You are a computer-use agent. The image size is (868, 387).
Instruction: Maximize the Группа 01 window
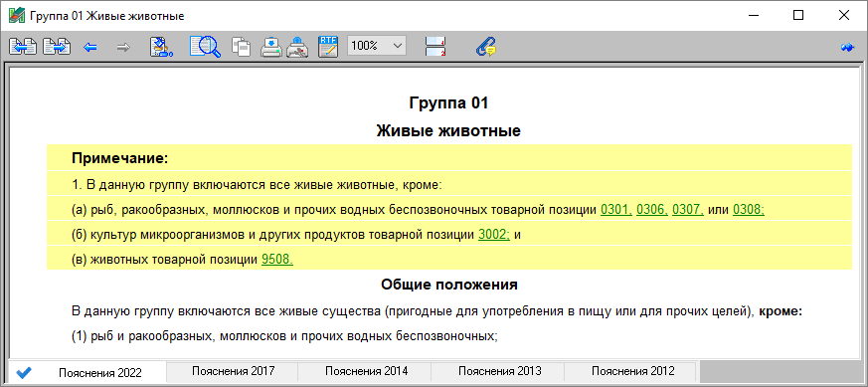coord(797,16)
